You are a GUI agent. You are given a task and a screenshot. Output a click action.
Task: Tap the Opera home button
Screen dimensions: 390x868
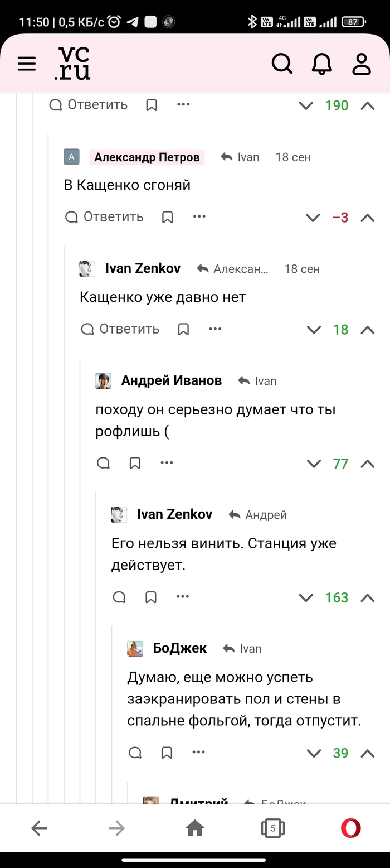pos(195,829)
